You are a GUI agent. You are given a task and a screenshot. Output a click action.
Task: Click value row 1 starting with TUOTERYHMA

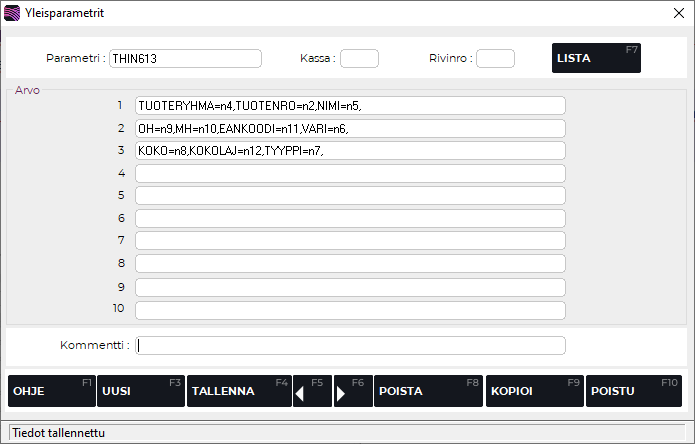point(350,105)
